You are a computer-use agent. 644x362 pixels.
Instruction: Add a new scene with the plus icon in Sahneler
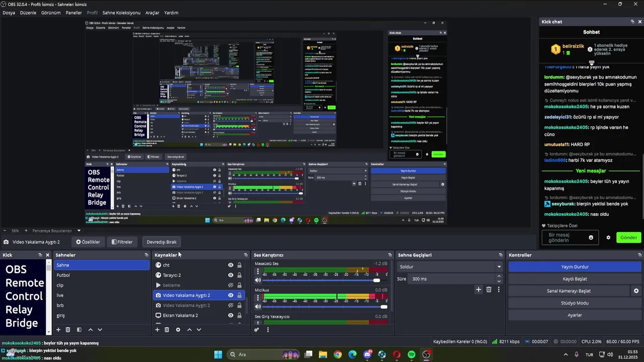[58, 330]
